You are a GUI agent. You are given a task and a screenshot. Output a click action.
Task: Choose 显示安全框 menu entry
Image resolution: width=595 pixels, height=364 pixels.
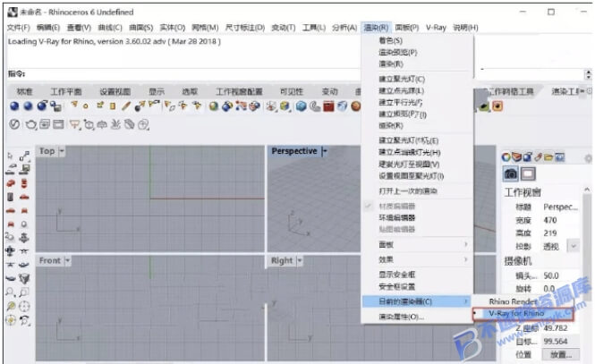point(397,275)
